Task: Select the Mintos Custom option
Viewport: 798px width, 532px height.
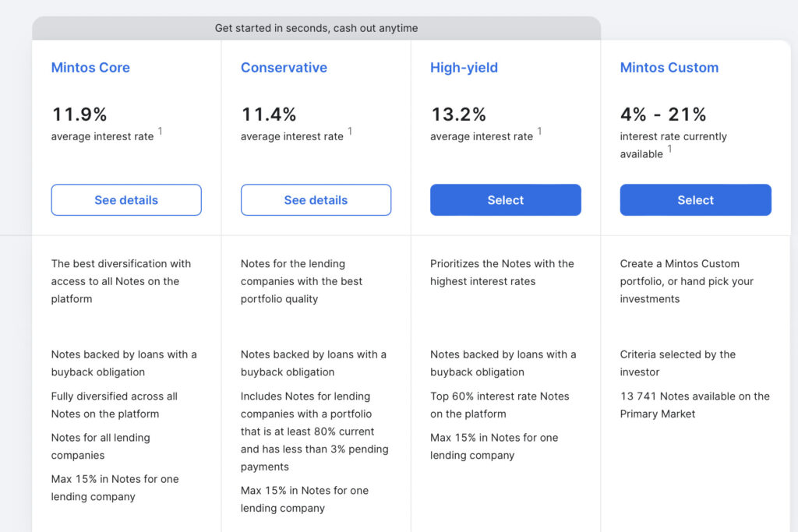Action: point(695,200)
